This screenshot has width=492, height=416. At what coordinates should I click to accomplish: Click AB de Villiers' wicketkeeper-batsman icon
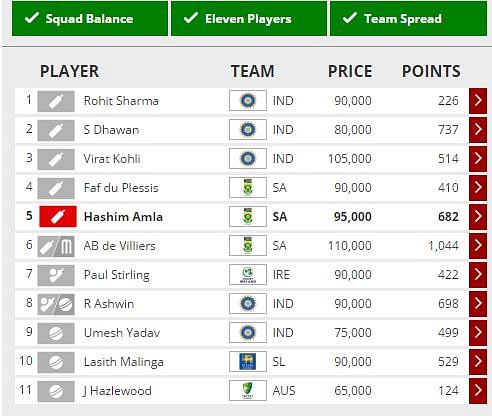(56, 246)
